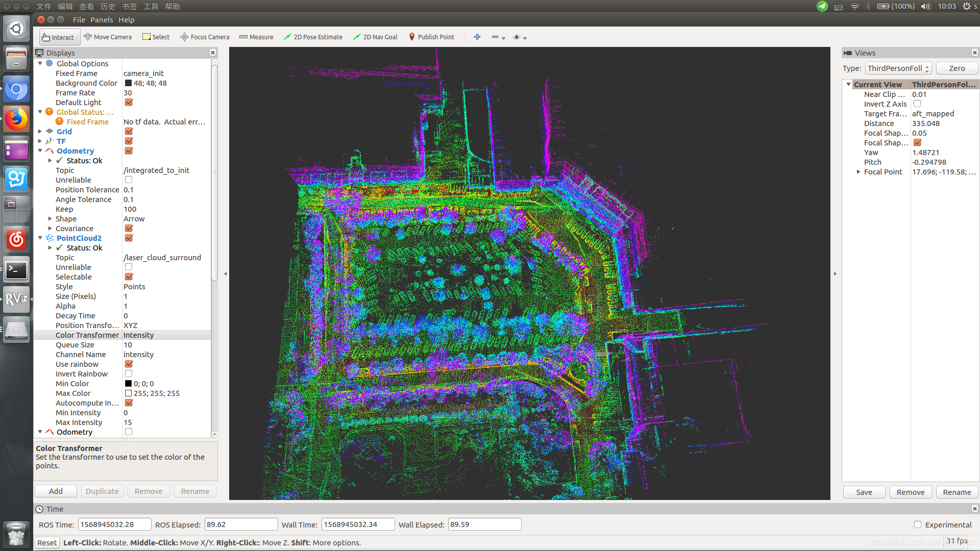The image size is (980, 551).
Task: Activate the Focus Camera tool
Action: coord(205,37)
